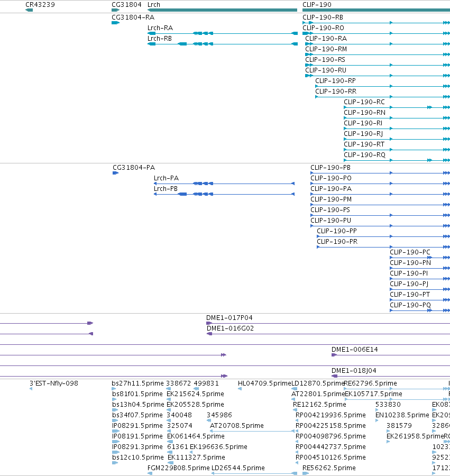This screenshot has width=450, height=476.
Task: Click the CLIP-190-PI entry
Action: coord(409,273)
